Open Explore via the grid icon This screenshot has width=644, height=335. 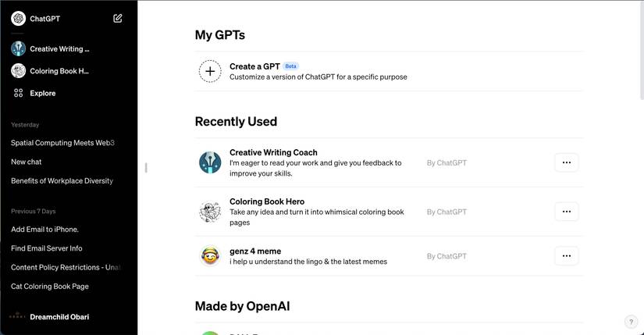coord(19,93)
